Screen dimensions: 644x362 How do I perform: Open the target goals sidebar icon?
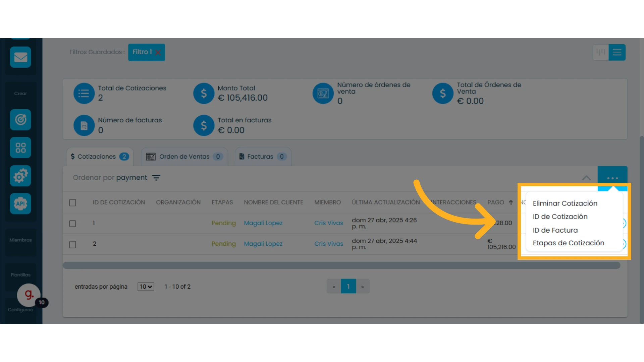click(20, 120)
